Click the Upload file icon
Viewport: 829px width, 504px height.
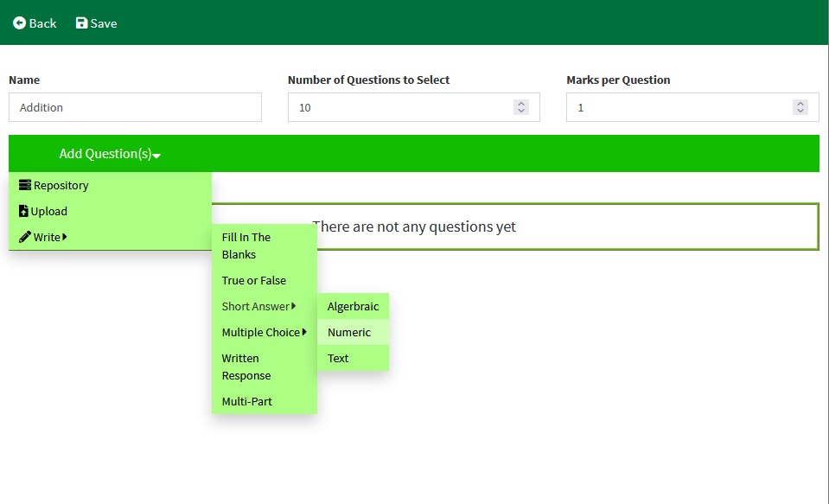pyautogui.click(x=23, y=211)
